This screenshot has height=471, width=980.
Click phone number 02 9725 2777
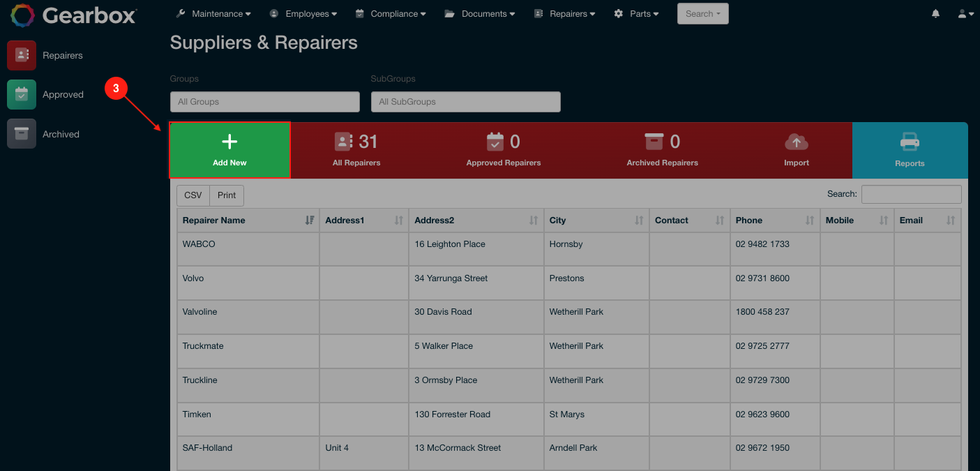[762, 346]
